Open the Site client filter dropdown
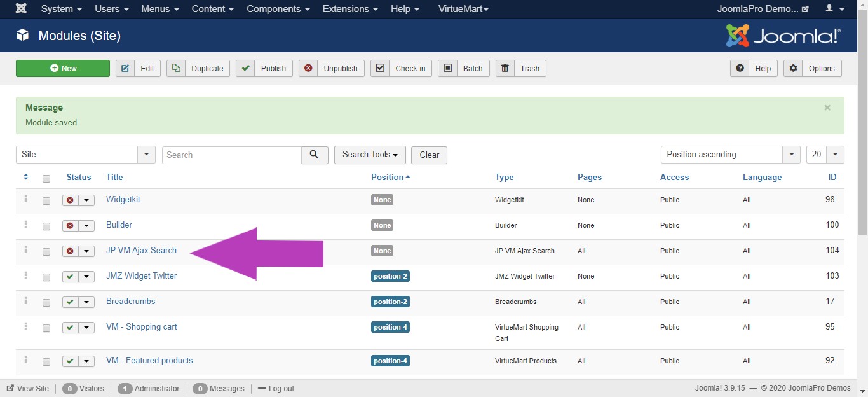Image resolution: width=868 pixels, height=397 pixels. [147, 155]
